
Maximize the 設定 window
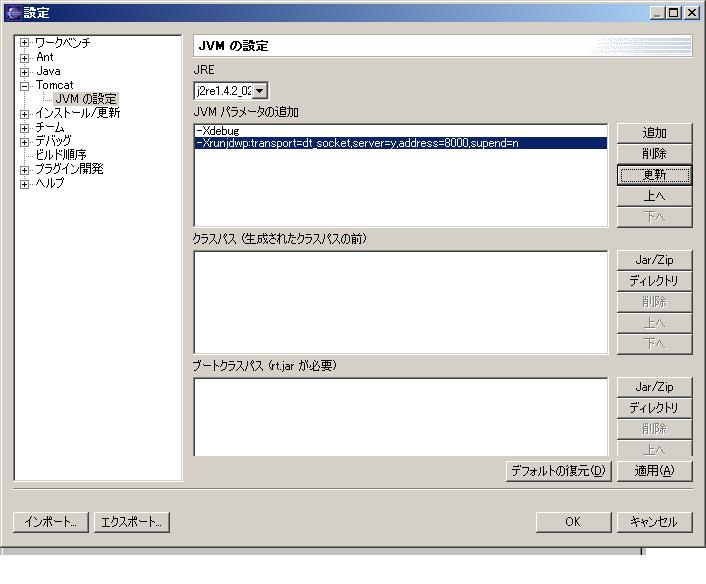(673, 13)
